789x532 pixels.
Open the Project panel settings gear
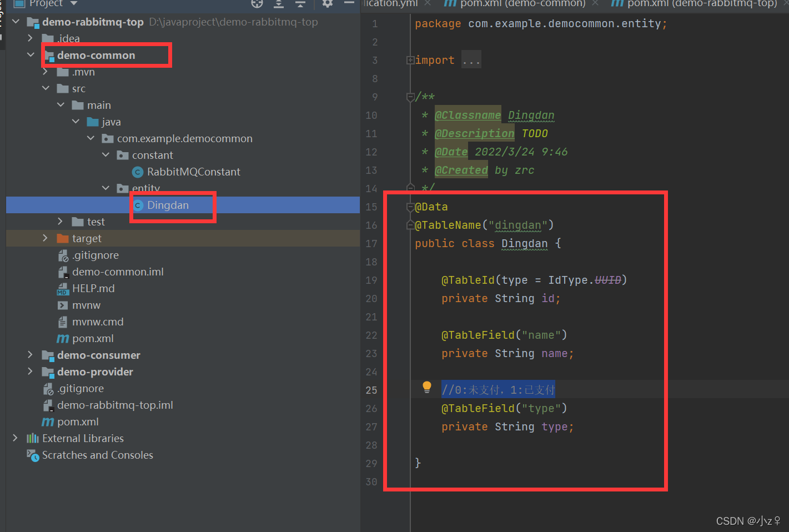(x=328, y=3)
